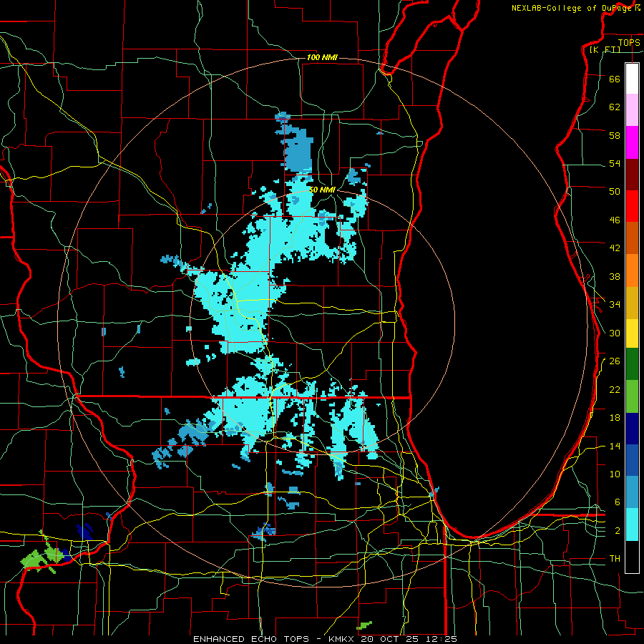Click the '50 NMI' range ring label
Image resolution: width=644 pixels, height=644 pixels.
[x=323, y=190]
